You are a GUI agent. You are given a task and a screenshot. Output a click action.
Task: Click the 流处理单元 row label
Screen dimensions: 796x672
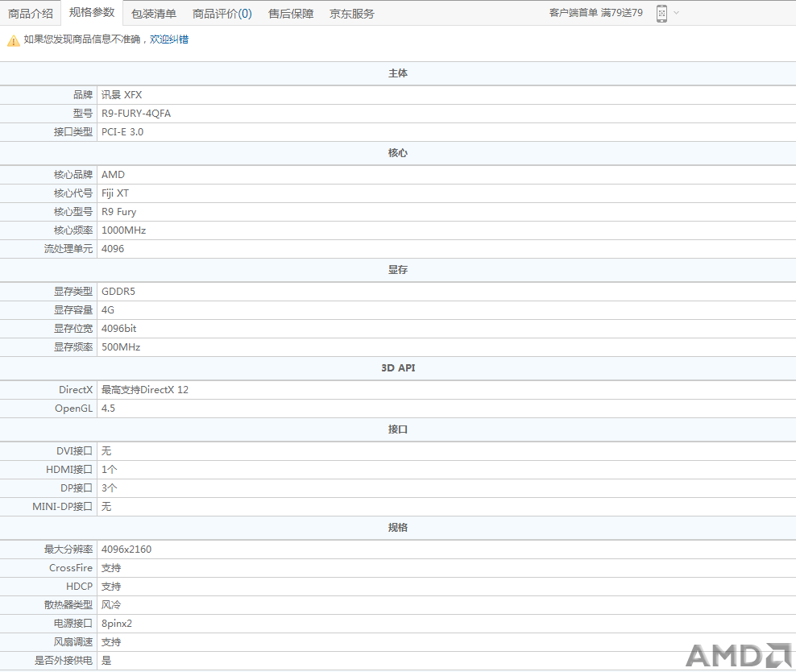coord(68,249)
